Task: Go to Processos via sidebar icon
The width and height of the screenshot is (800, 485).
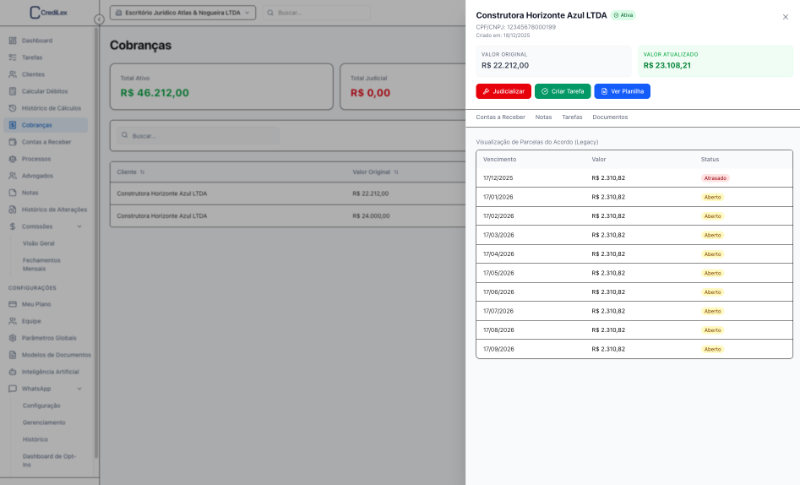Action: tap(12, 159)
